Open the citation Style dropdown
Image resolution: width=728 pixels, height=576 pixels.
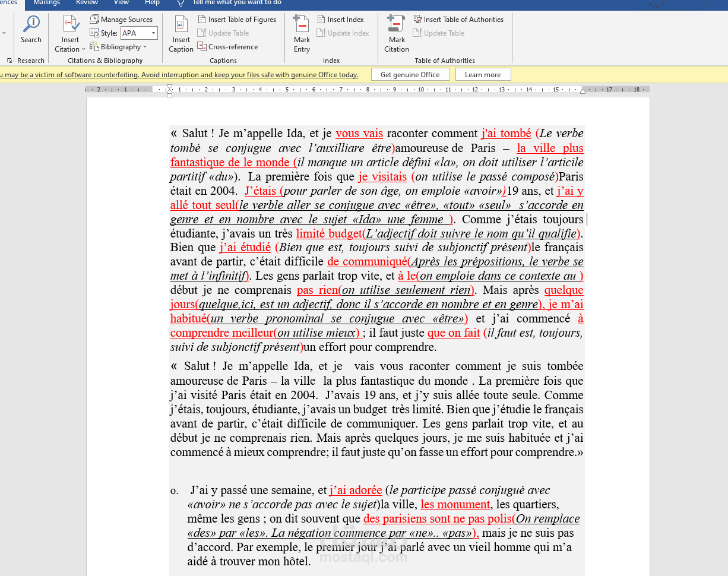pos(153,33)
